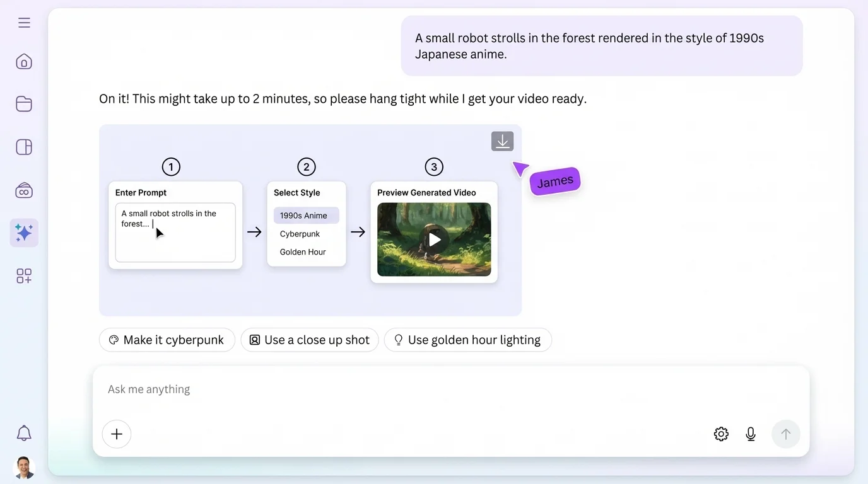The image size is (868, 484).
Task: Open the Apps grid icon in sidebar
Action: (x=24, y=275)
